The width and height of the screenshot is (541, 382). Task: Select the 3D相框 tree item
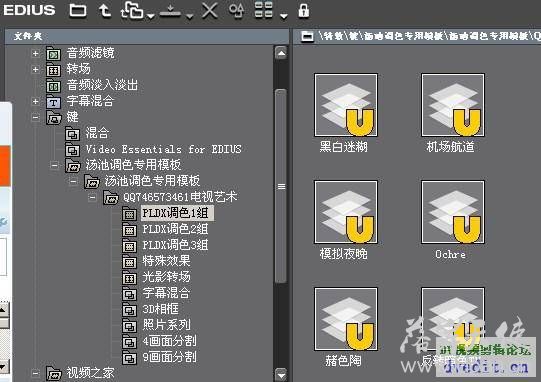click(x=160, y=309)
